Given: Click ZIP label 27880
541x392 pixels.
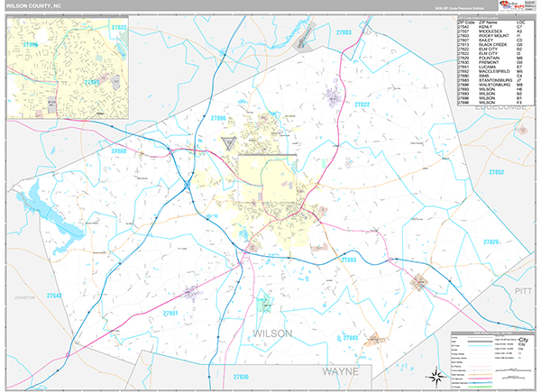Looking at the screenshot, I should pos(119,151).
